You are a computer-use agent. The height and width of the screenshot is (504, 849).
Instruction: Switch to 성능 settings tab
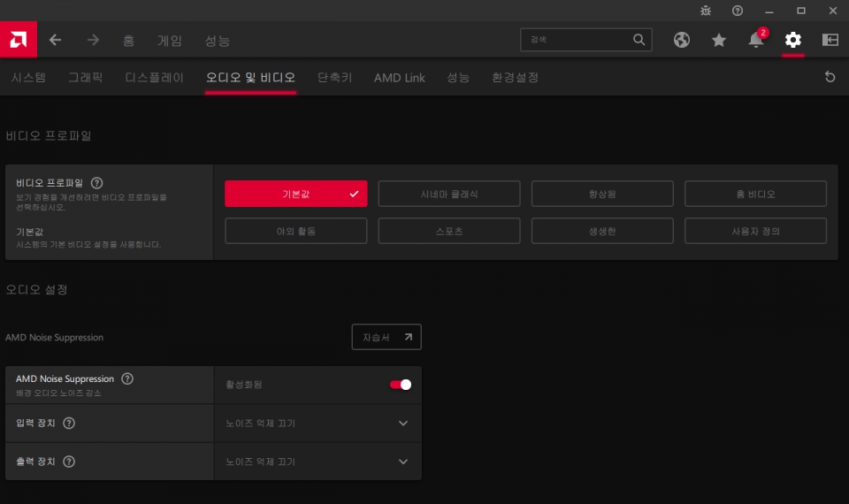(x=458, y=78)
